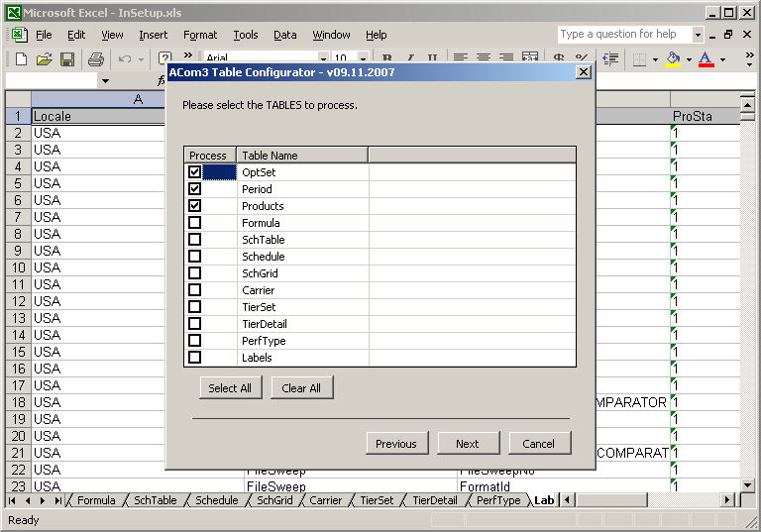761x532 pixels.
Task: Open the font size dropdown
Action: [363, 57]
